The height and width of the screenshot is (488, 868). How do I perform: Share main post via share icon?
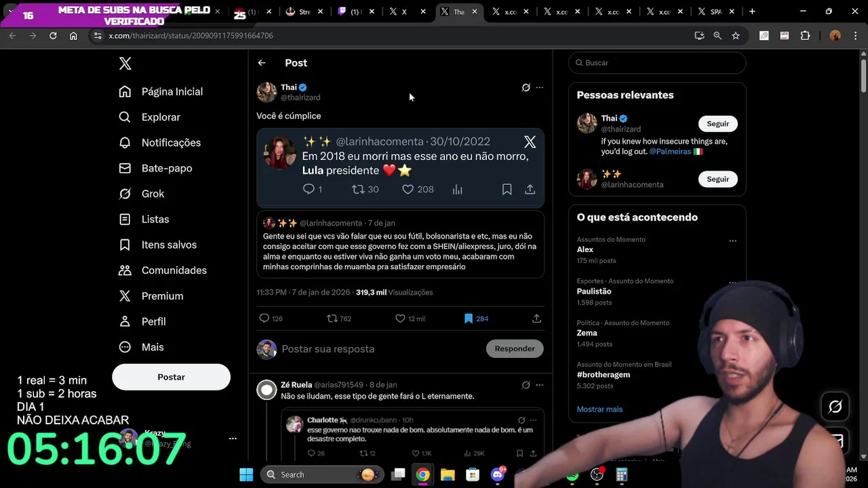(x=536, y=319)
